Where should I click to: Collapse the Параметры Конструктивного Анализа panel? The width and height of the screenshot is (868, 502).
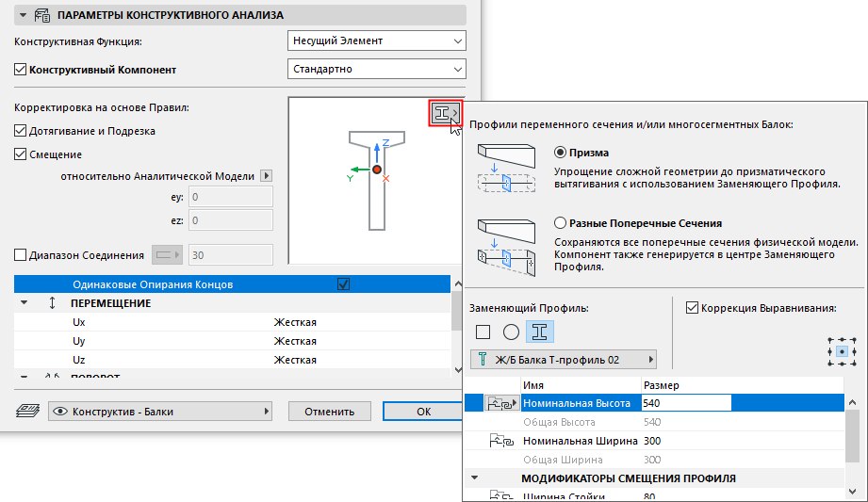23,15
